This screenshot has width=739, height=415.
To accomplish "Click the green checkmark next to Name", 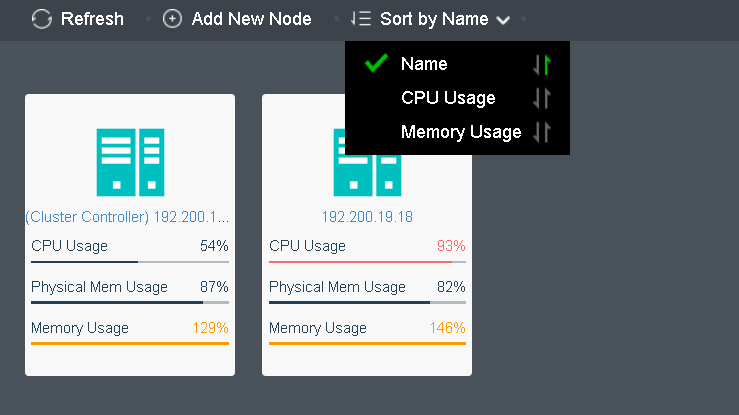I will [x=377, y=63].
